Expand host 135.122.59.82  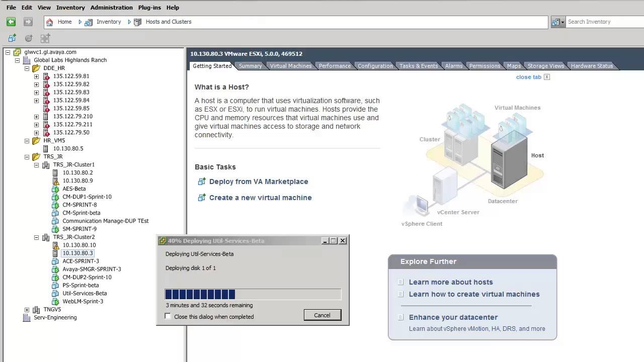pos(36,84)
